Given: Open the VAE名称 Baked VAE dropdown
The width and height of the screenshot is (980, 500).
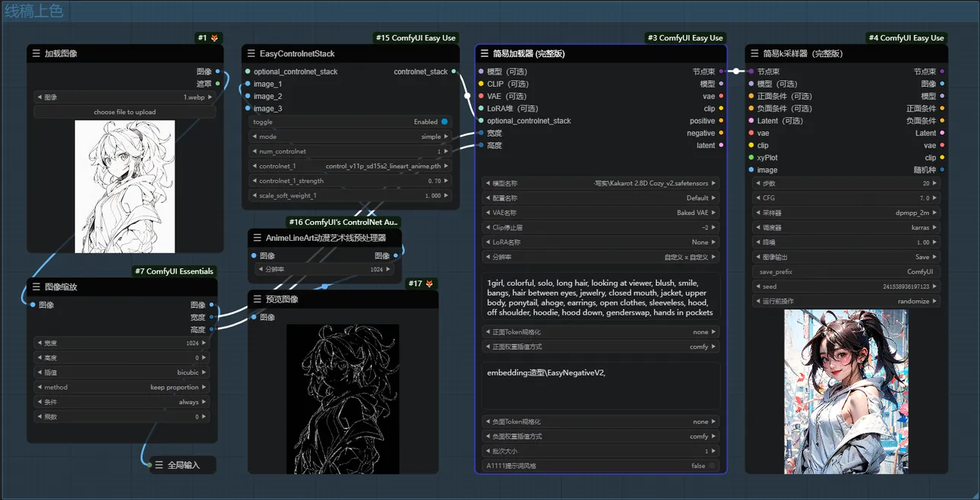Looking at the screenshot, I should [600, 213].
